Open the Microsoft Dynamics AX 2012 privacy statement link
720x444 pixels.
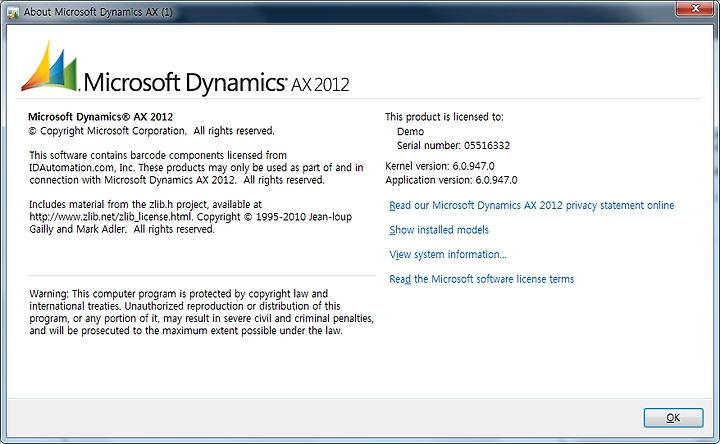pyautogui.click(x=531, y=205)
